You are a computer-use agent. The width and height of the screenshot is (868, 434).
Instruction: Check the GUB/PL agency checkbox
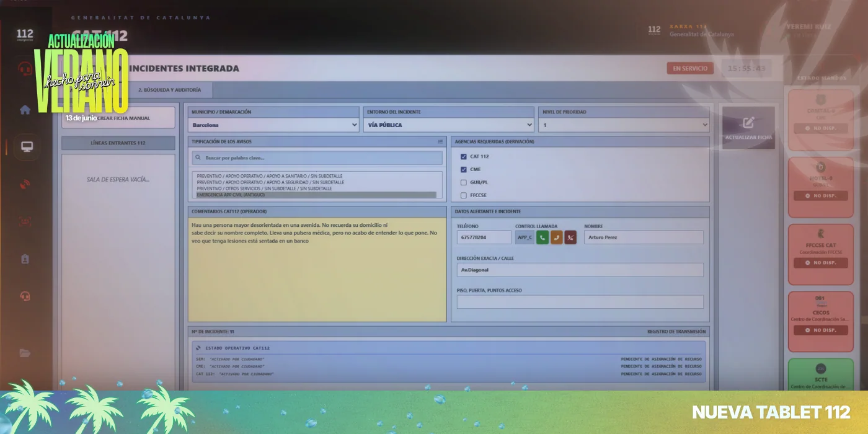point(463,182)
